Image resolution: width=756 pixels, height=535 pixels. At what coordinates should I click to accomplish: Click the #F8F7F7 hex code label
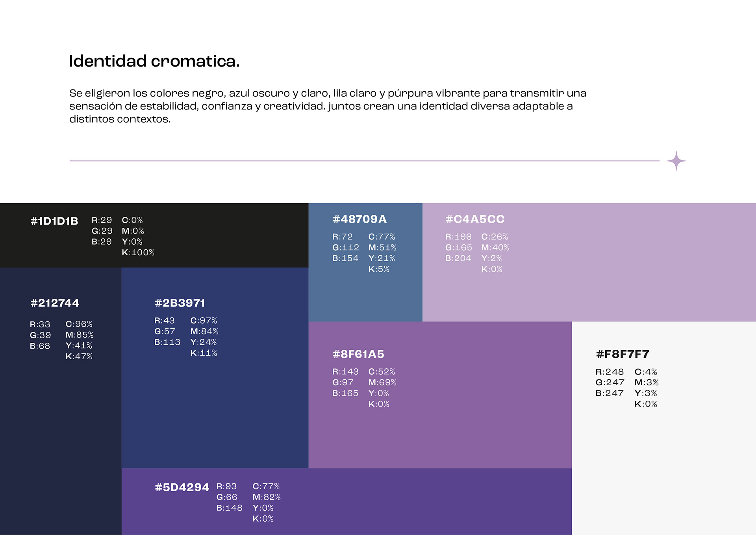(x=623, y=354)
